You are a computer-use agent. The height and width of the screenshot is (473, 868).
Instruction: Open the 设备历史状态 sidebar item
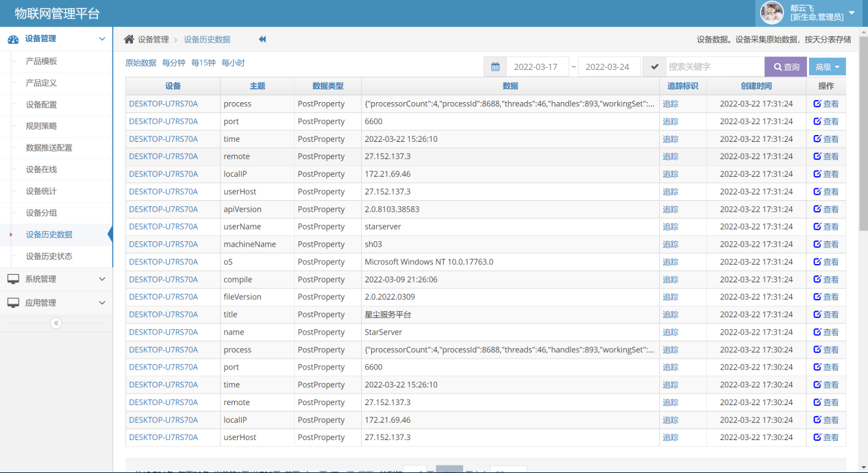pyautogui.click(x=49, y=256)
